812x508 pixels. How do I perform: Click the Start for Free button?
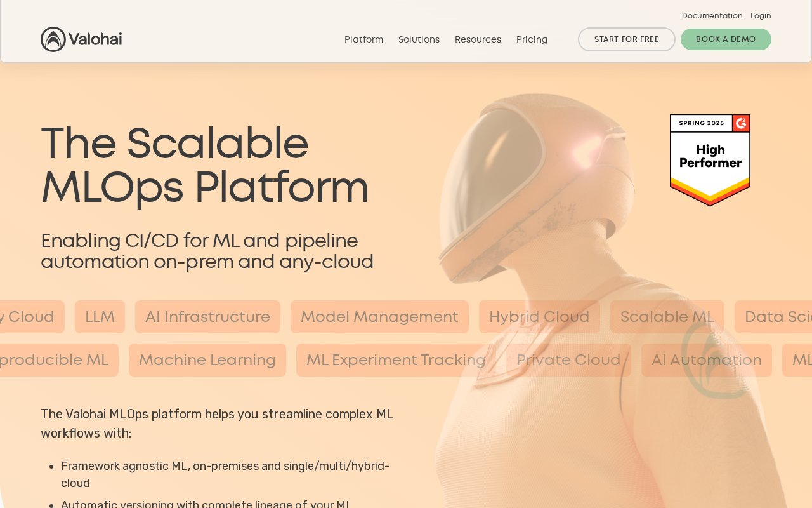pos(627,39)
